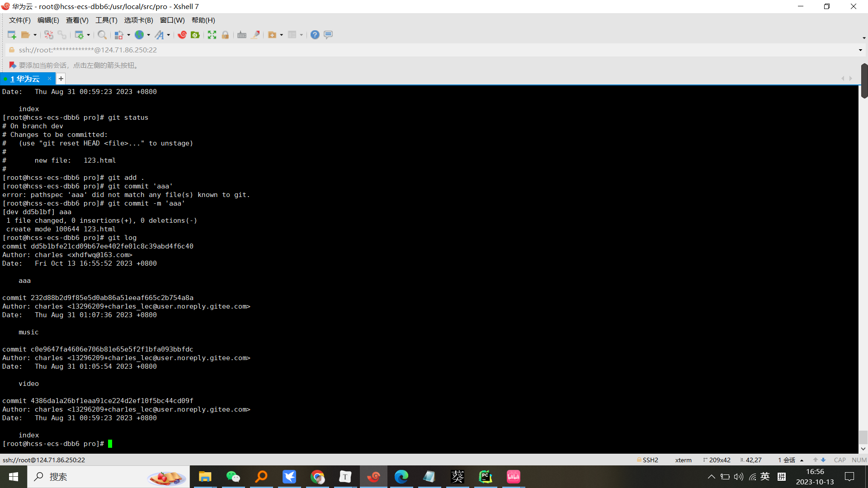868x488 pixels.
Task: Expand the 窗口(W) dropdown menu
Action: (x=173, y=20)
